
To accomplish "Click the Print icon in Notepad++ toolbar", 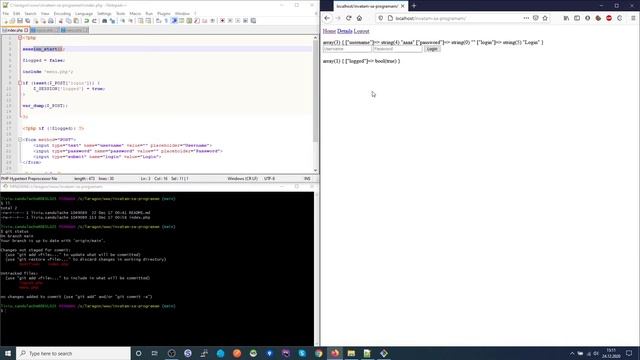I will [51, 21].
